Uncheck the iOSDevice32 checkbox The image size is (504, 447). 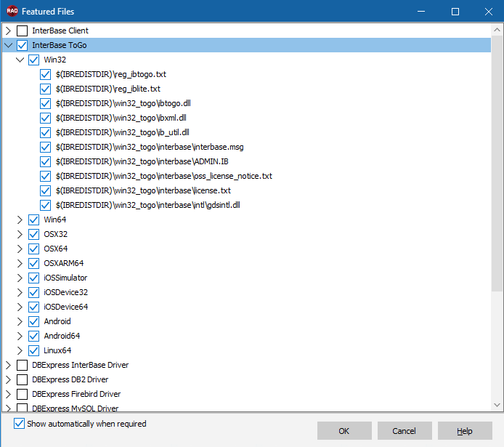tap(33, 292)
